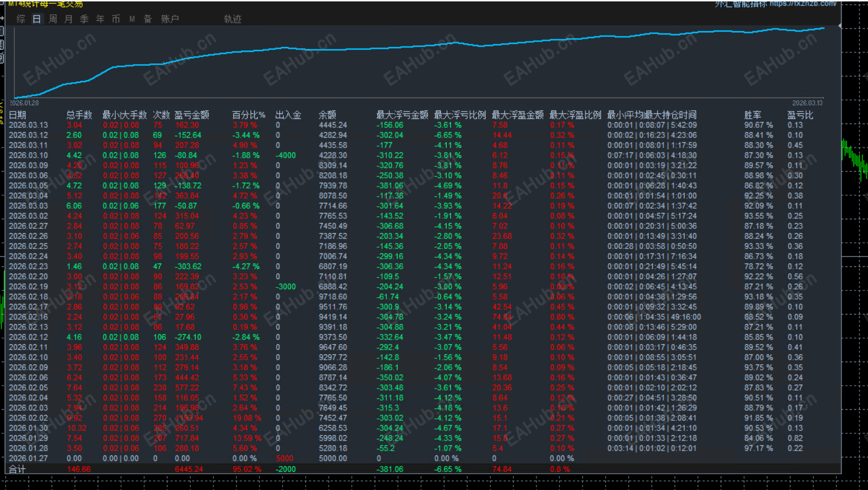Click the 轨迹 track button
The image size is (868, 490).
click(x=233, y=19)
